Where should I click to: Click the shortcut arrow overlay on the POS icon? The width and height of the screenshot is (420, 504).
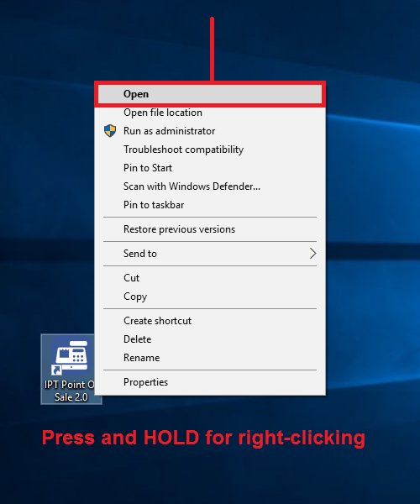(56, 370)
